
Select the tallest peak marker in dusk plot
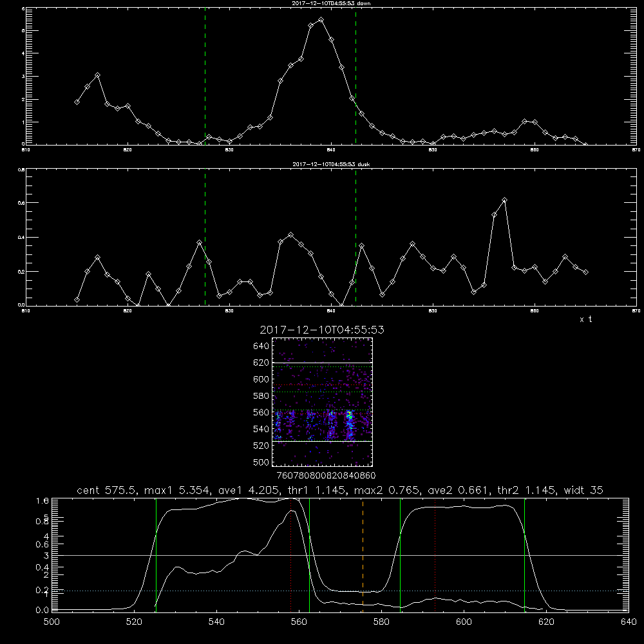(504, 200)
